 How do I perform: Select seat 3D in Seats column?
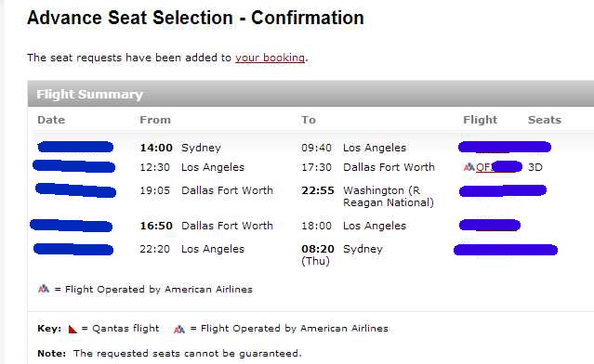[x=535, y=167]
